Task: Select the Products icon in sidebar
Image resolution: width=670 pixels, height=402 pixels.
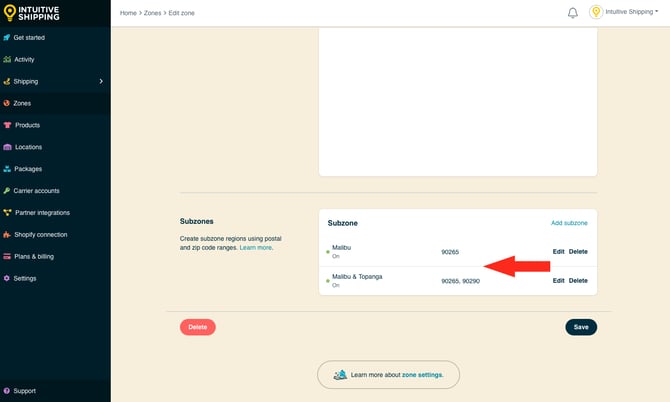Action: (x=7, y=125)
